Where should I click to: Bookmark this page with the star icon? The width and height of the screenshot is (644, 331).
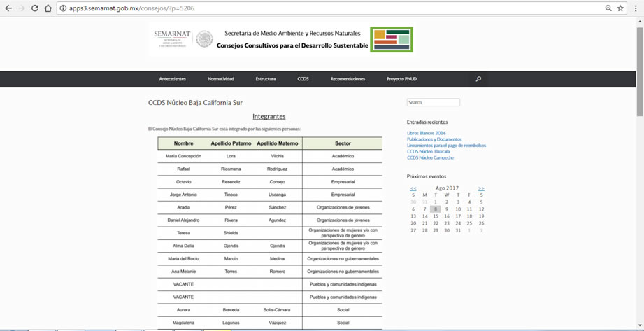tap(620, 8)
